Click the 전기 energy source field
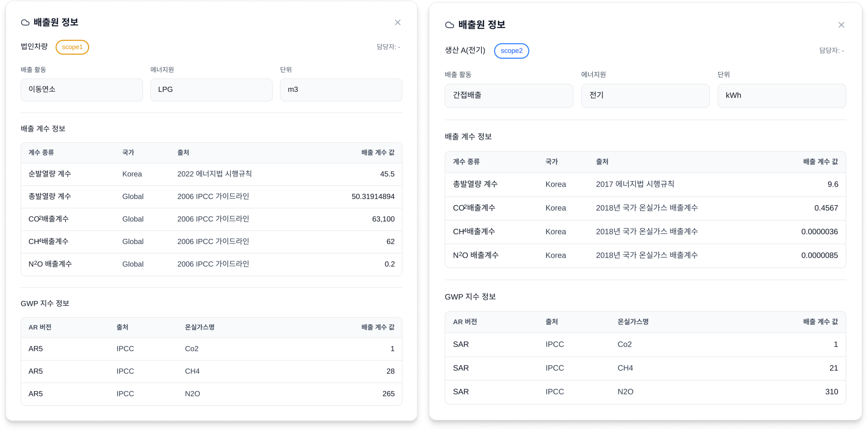 (645, 95)
